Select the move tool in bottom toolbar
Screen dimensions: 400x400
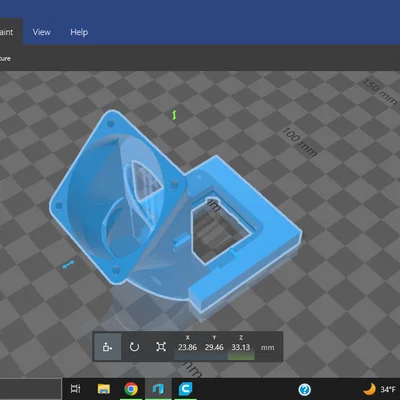point(107,347)
